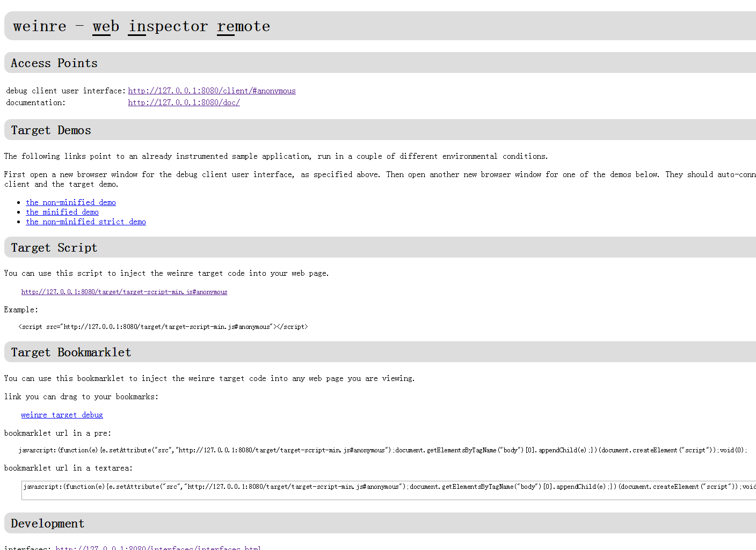Click 'link you can drag to your bookmarks:' text

coord(81,397)
